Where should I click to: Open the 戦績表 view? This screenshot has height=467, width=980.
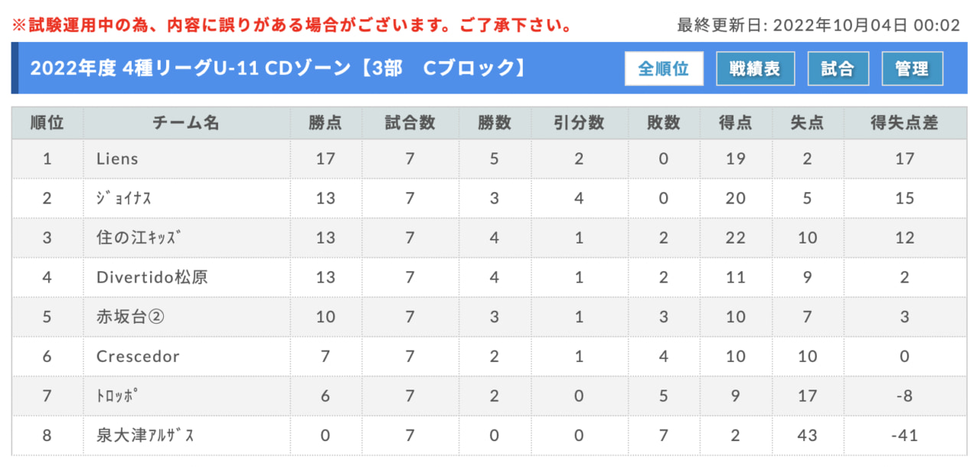click(x=756, y=68)
